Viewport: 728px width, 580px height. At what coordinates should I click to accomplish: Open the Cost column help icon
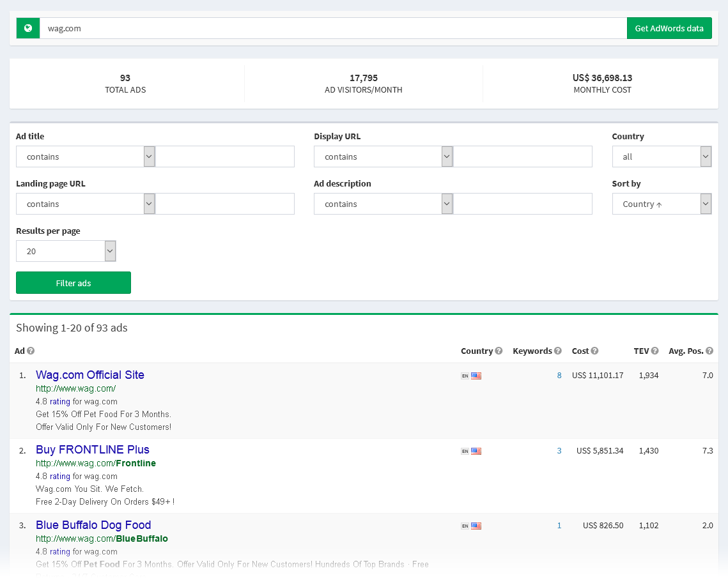pyautogui.click(x=595, y=351)
